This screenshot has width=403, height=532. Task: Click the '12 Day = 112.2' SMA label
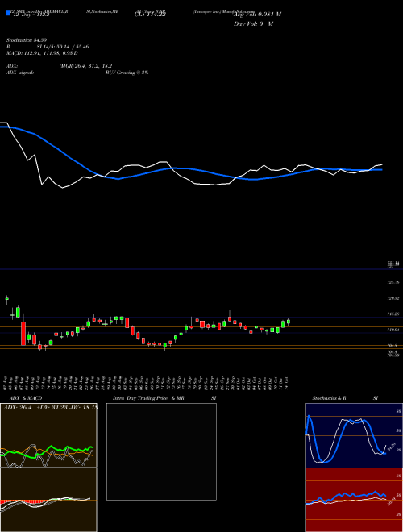pyautogui.click(x=30, y=15)
